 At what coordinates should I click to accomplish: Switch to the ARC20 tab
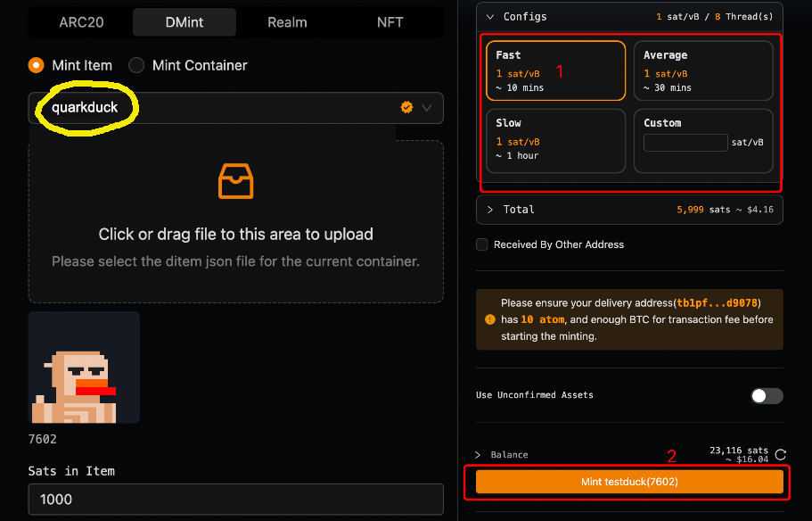[x=82, y=22]
